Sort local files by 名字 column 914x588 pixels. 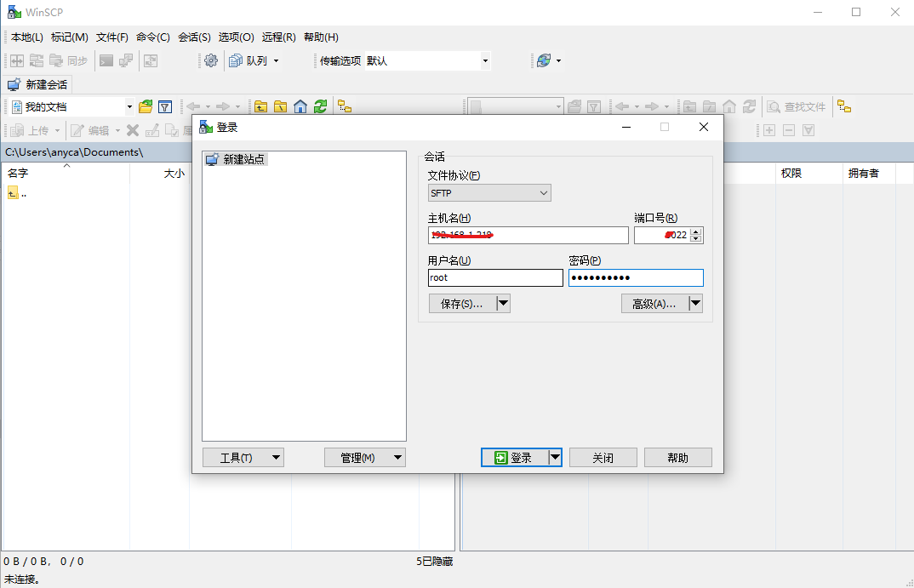[66, 173]
